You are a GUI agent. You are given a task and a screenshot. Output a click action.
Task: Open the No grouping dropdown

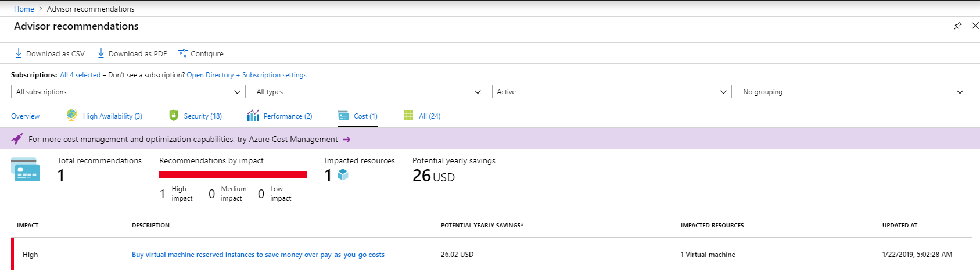pos(853,92)
